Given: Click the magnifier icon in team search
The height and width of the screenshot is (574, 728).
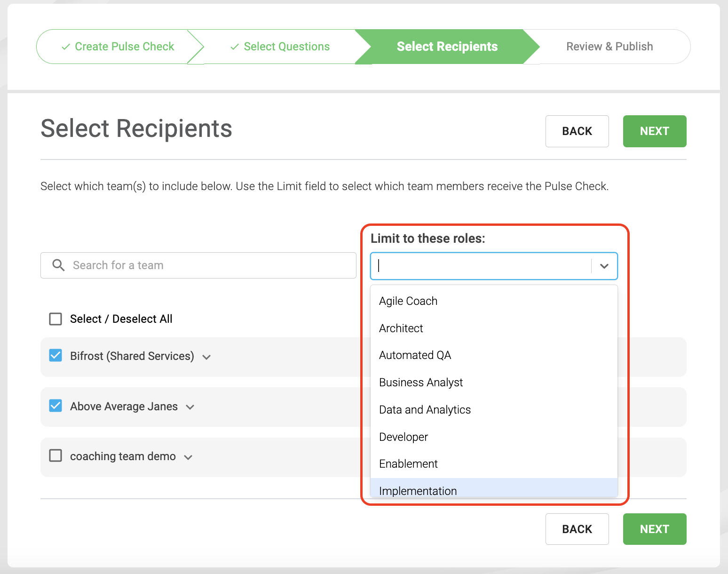Looking at the screenshot, I should 58,265.
